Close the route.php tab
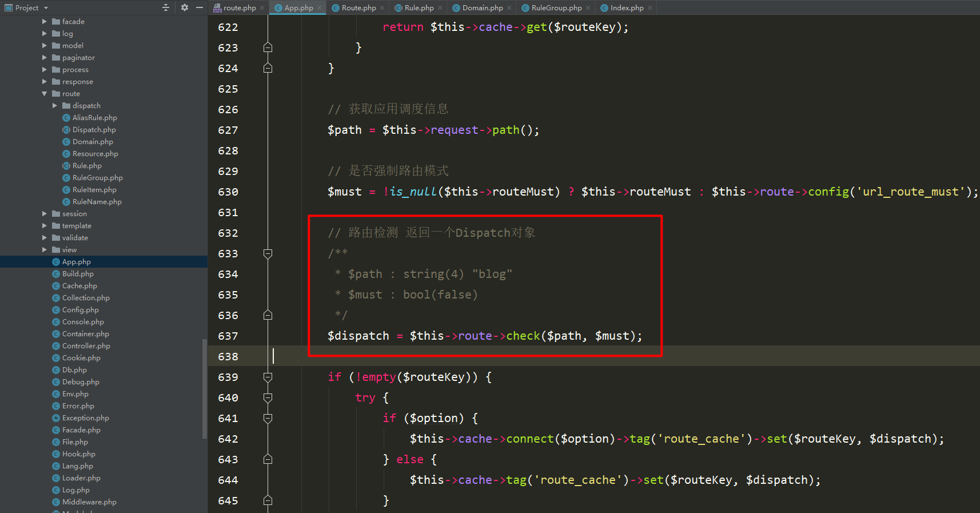This screenshot has width=980, height=513. 262,8
